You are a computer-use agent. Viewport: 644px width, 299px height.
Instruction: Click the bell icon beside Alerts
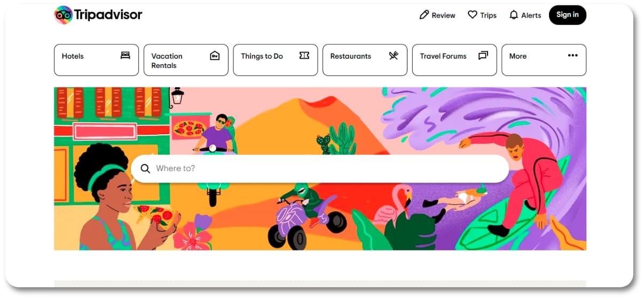(514, 15)
